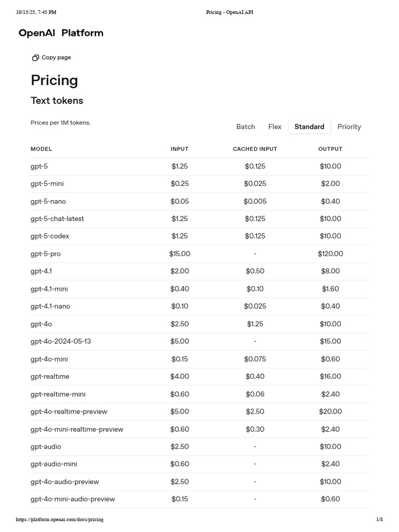The image size is (399, 532).
Task: Click the MODEL column header
Action: tap(42, 149)
